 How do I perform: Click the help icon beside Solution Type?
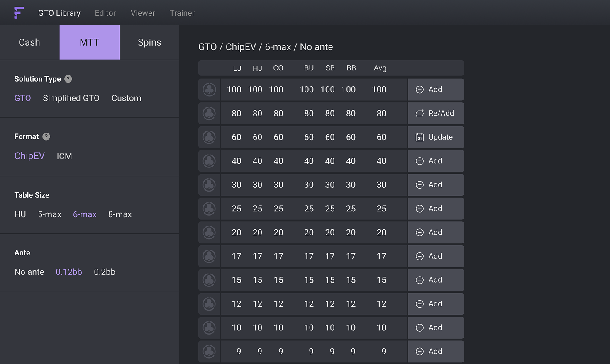coord(68,79)
